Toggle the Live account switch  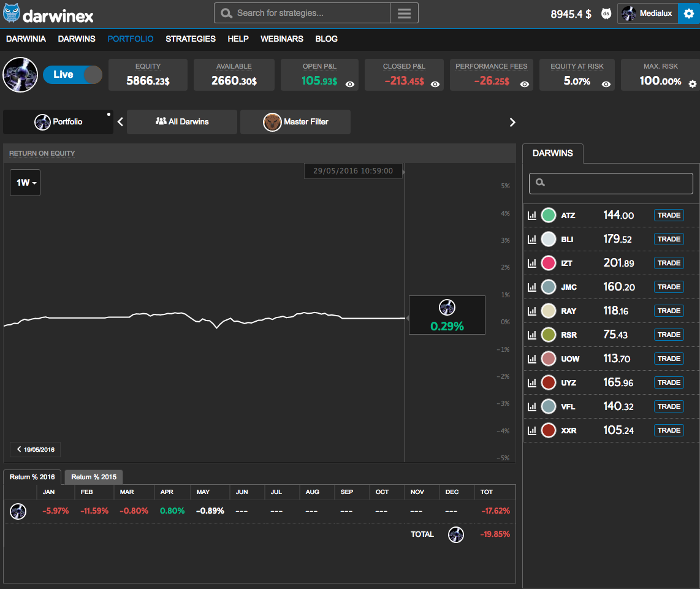click(x=72, y=75)
